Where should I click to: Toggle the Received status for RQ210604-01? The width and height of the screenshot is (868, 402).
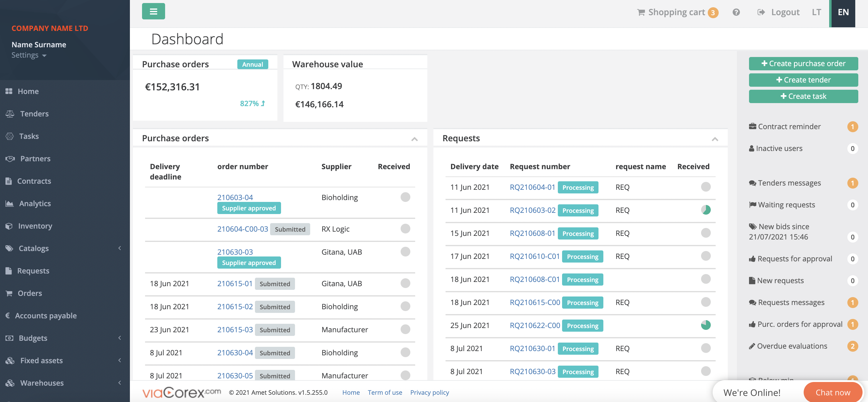(x=706, y=187)
